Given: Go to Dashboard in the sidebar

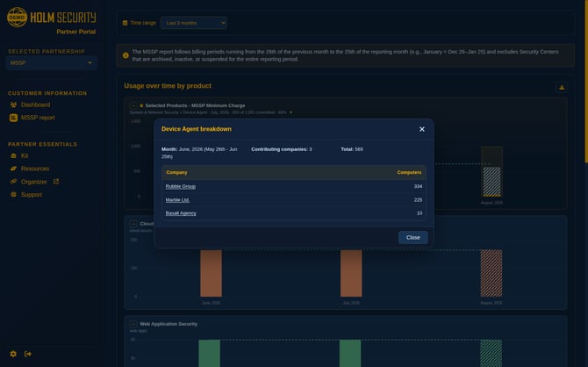Looking at the screenshot, I should 35,104.
